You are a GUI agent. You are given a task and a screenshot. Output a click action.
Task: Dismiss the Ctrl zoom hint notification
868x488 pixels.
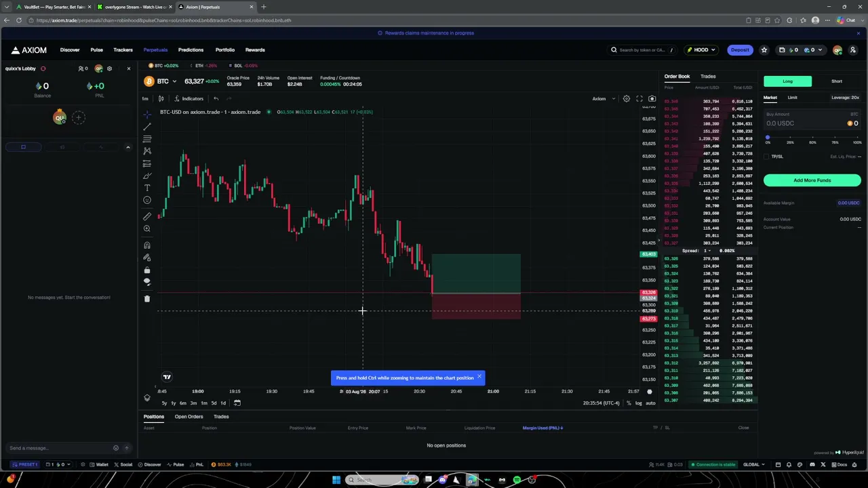479,377
